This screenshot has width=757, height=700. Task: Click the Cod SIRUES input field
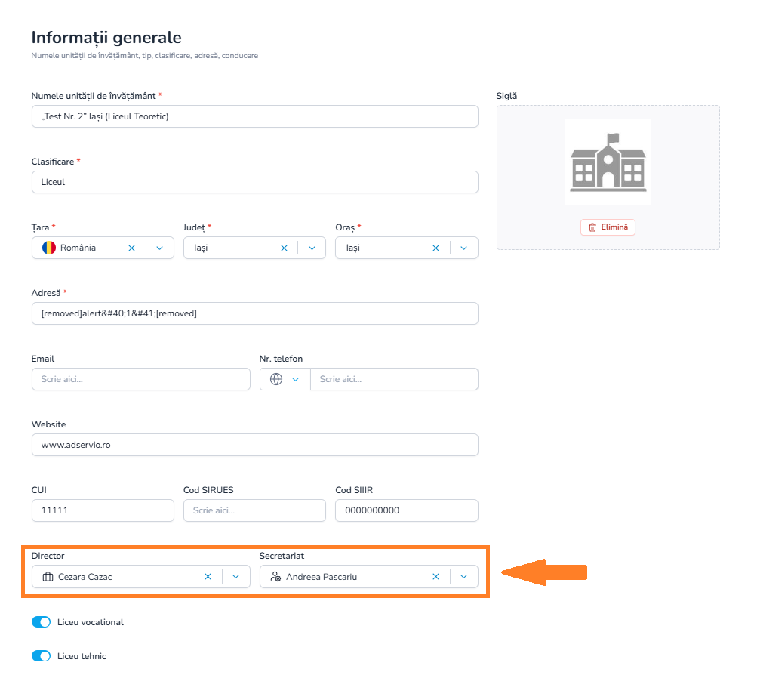click(254, 510)
